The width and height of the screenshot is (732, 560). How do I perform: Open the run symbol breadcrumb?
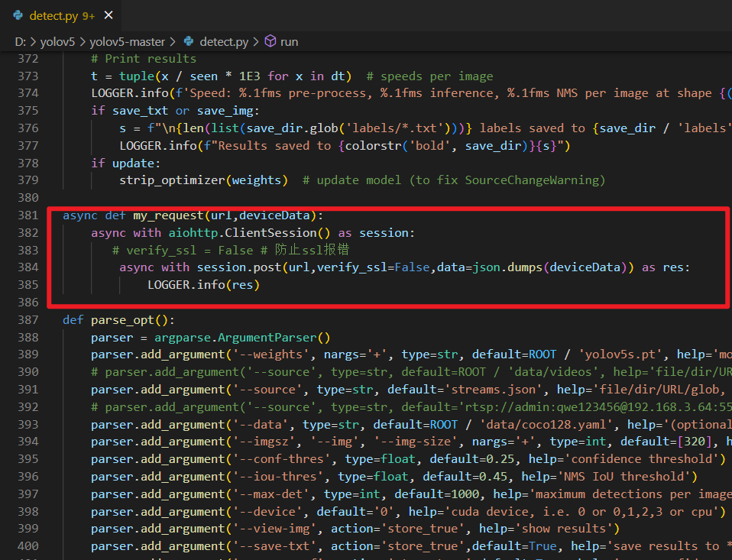pos(289,41)
